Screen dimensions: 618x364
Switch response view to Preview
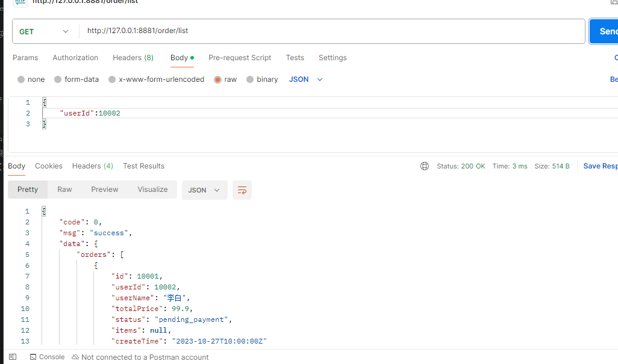click(104, 190)
